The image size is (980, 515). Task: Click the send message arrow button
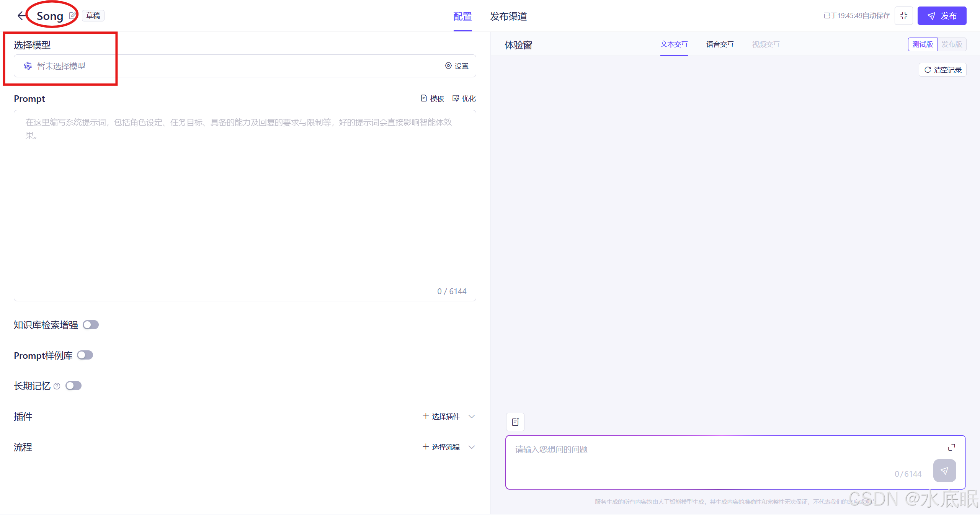point(944,471)
